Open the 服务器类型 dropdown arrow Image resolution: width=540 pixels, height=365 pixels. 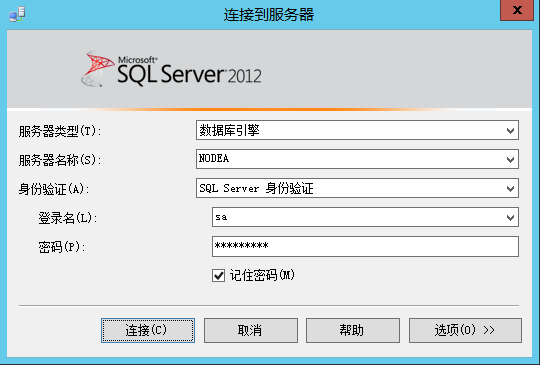coord(510,131)
